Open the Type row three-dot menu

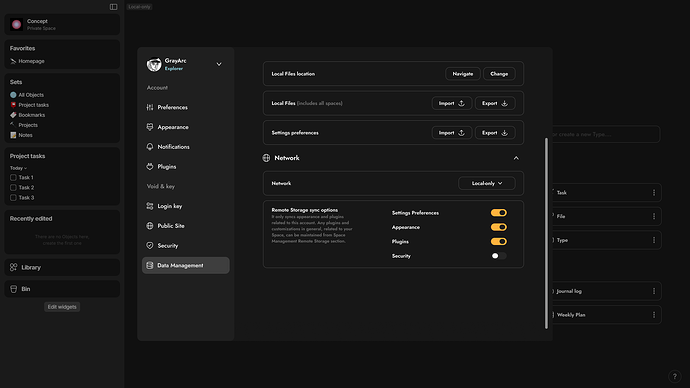point(654,240)
